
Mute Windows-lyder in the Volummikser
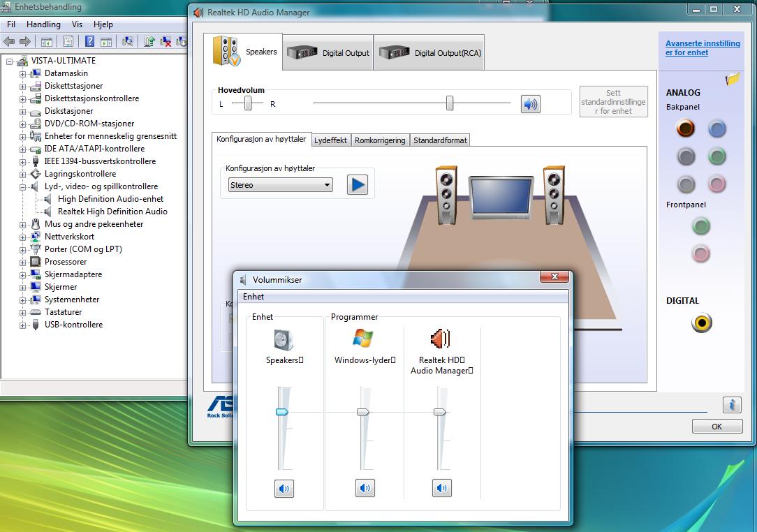tap(365, 488)
